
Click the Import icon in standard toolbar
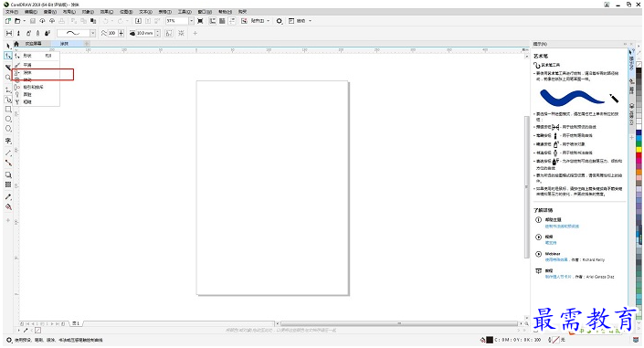[x=139, y=20]
